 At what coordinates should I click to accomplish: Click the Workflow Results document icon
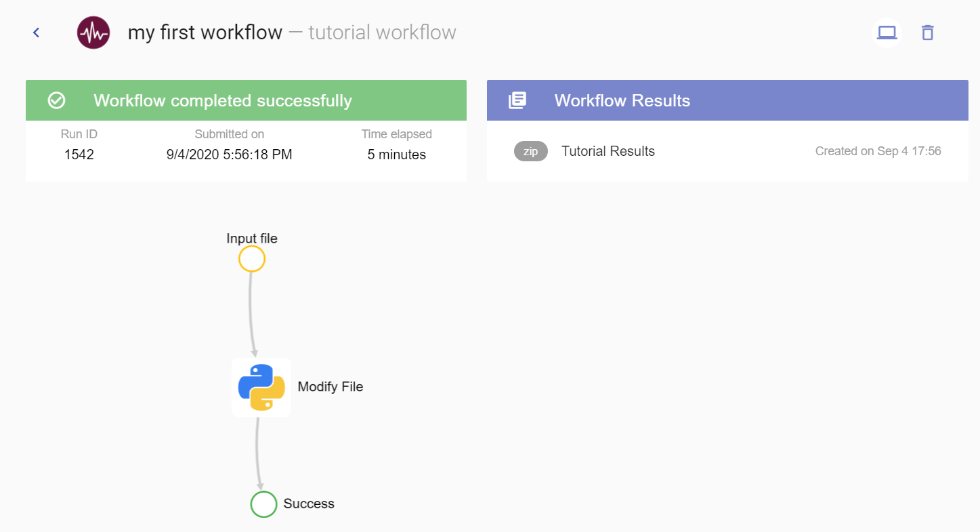[517, 101]
